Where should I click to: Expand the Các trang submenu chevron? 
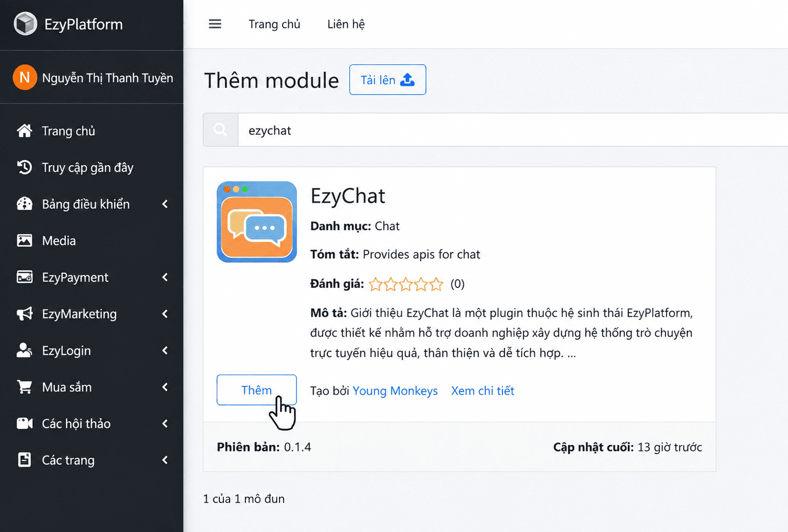click(165, 460)
